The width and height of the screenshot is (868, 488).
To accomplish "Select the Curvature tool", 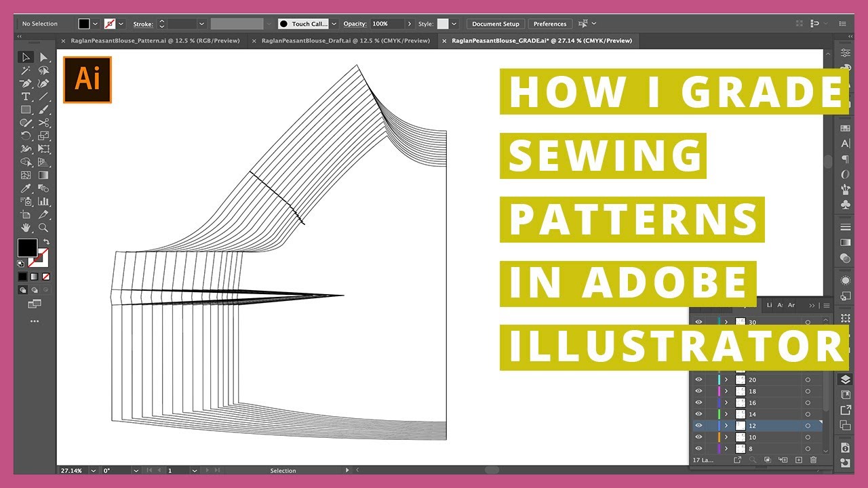I will click(x=43, y=84).
